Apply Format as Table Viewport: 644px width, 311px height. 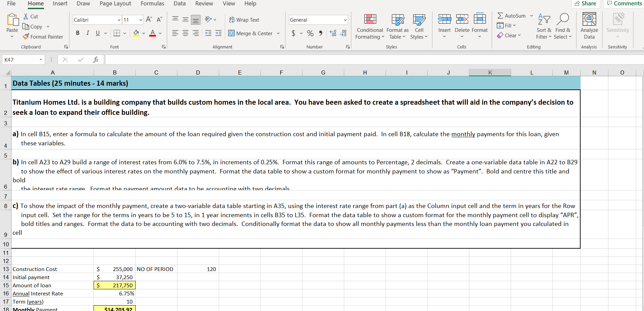[x=397, y=27]
